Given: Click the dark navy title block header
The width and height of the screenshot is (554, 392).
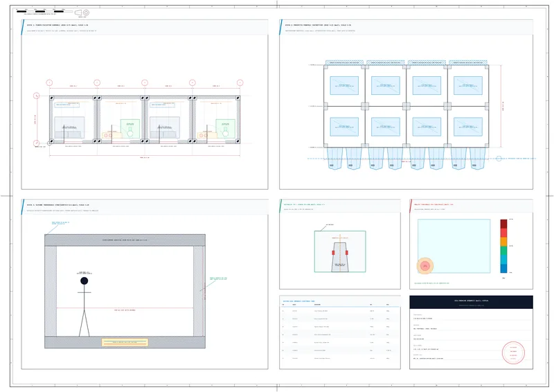Looking at the screenshot, I should pyautogui.click(x=471, y=302).
